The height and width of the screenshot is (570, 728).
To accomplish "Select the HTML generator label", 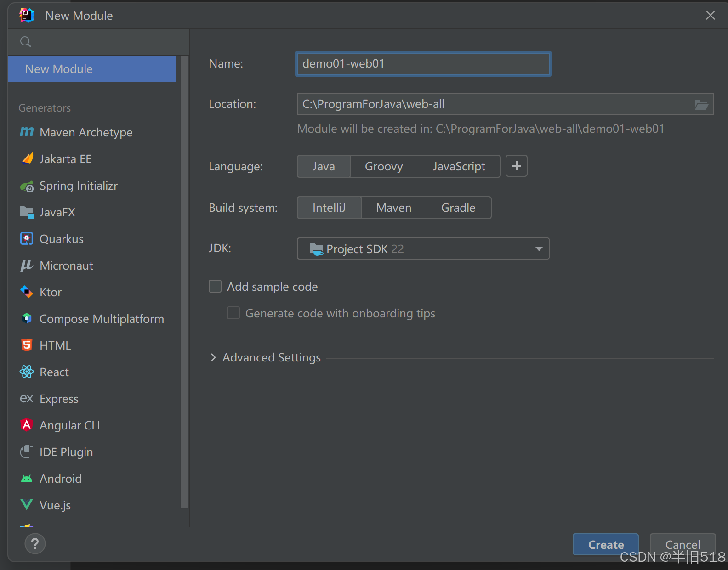I will point(55,345).
